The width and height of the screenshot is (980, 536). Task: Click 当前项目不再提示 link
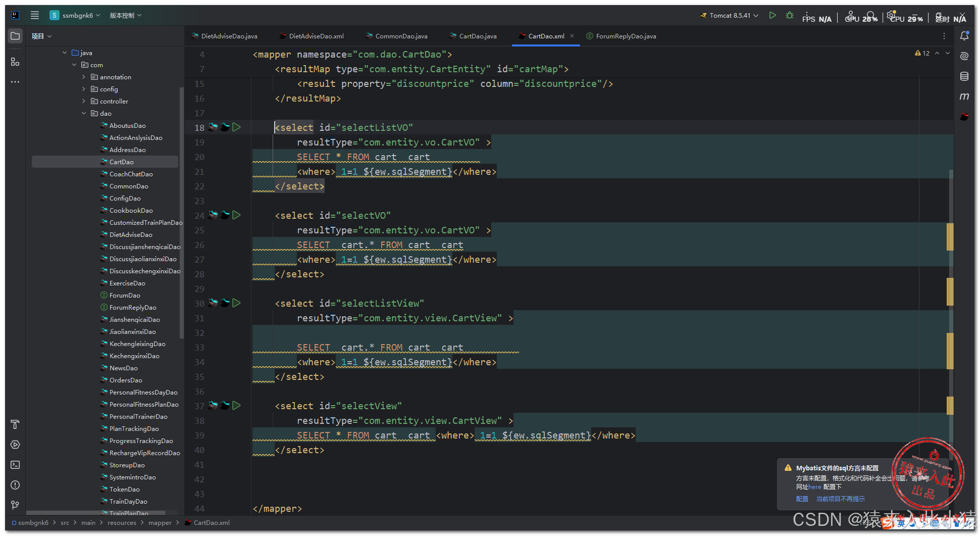(x=840, y=499)
